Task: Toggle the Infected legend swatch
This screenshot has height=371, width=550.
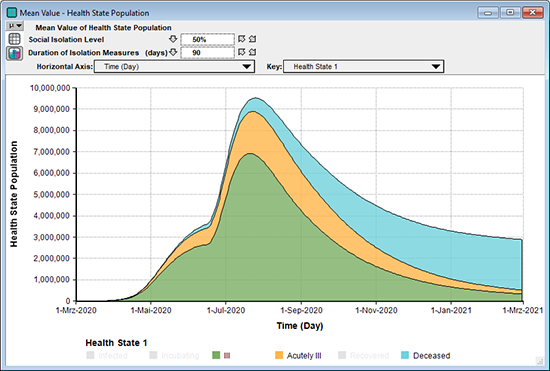Action: [90, 355]
